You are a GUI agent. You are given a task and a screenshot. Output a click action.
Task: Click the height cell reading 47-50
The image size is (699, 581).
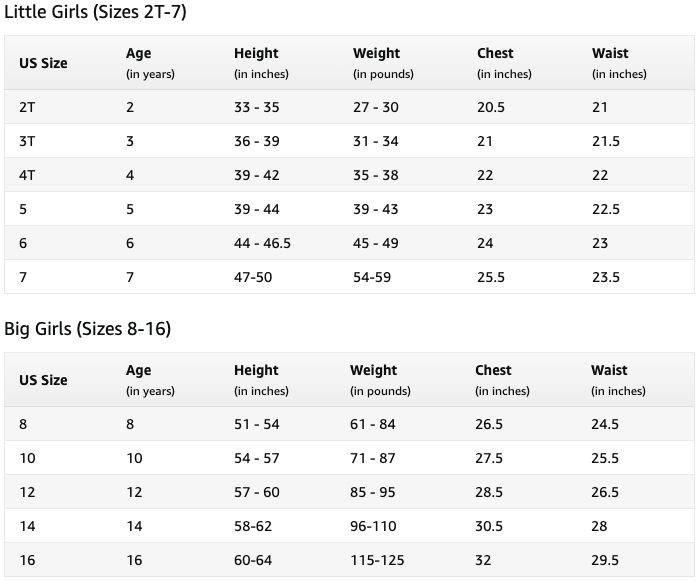point(253,277)
